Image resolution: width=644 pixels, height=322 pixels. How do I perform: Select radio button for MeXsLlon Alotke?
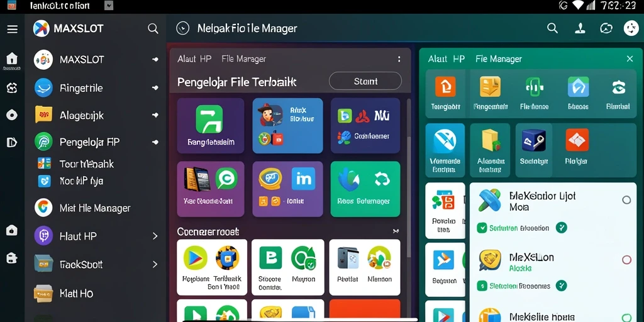(x=626, y=260)
